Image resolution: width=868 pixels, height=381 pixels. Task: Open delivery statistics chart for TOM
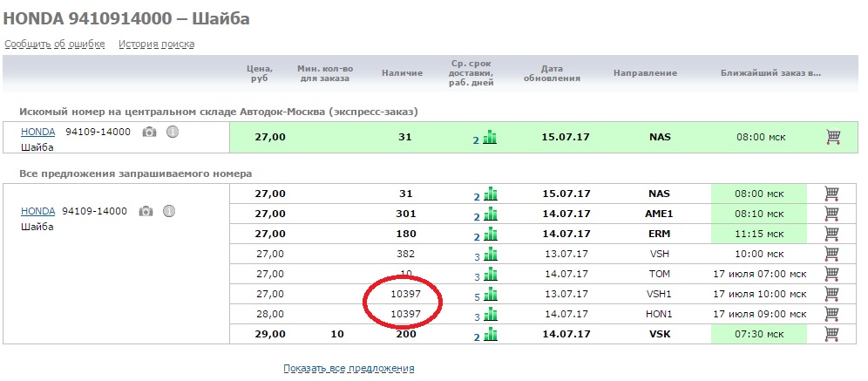(x=491, y=274)
